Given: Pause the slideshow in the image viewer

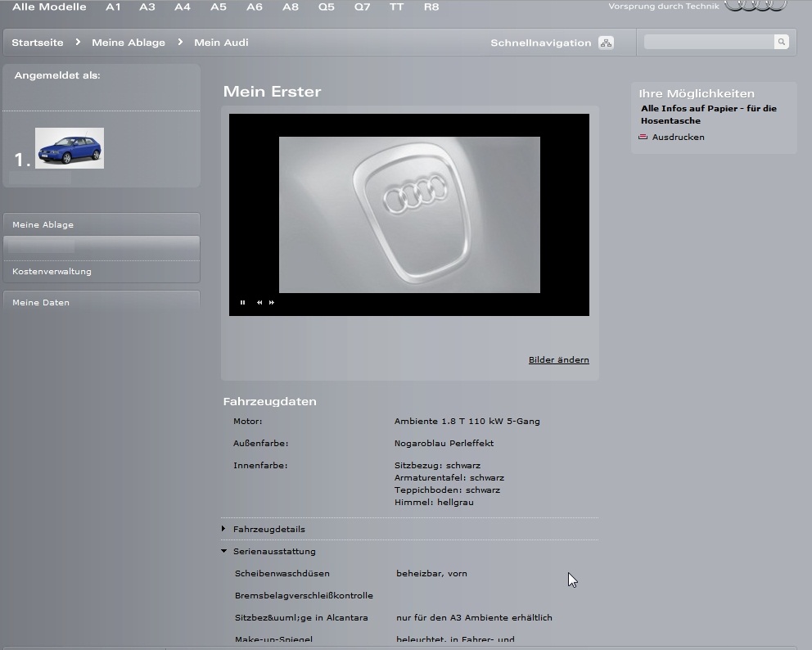Looking at the screenshot, I should pyautogui.click(x=242, y=302).
